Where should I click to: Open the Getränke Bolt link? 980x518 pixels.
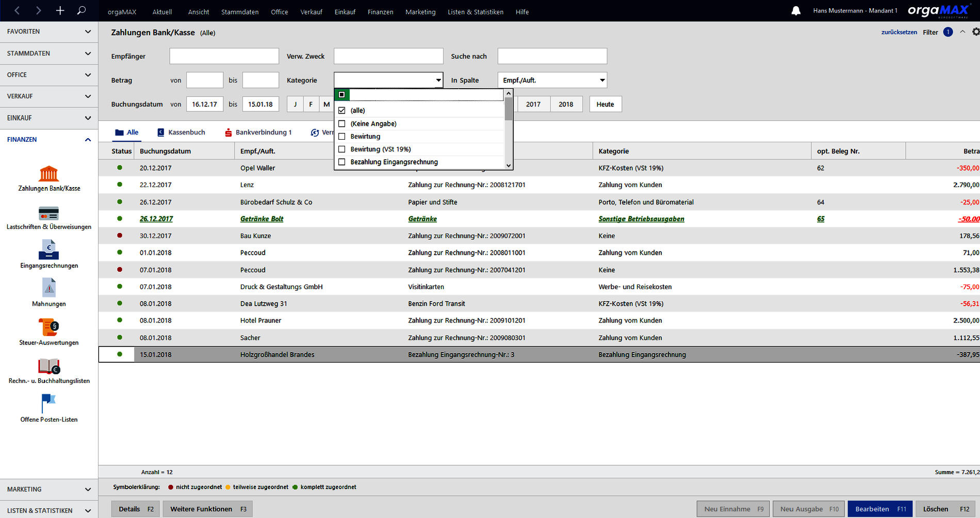click(262, 219)
